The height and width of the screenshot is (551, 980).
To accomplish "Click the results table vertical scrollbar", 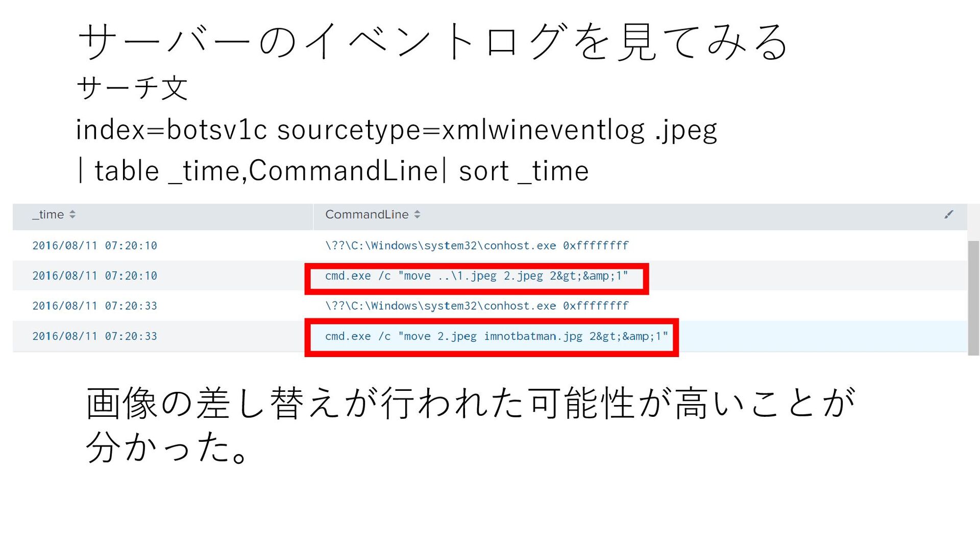I will click(x=973, y=296).
